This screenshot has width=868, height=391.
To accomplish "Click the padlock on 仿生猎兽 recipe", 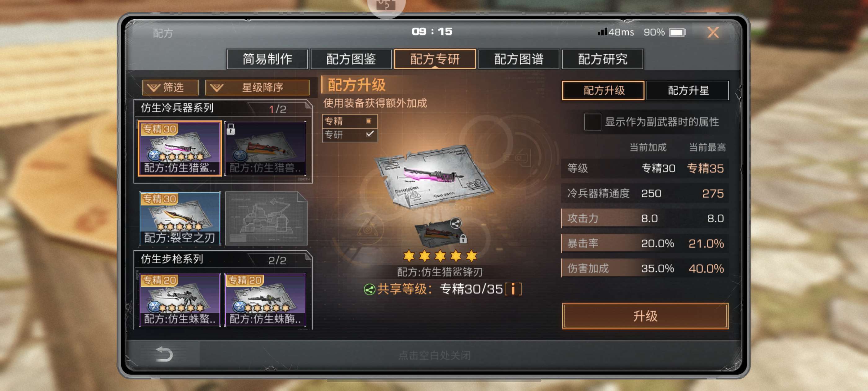I will coord(230,129).
